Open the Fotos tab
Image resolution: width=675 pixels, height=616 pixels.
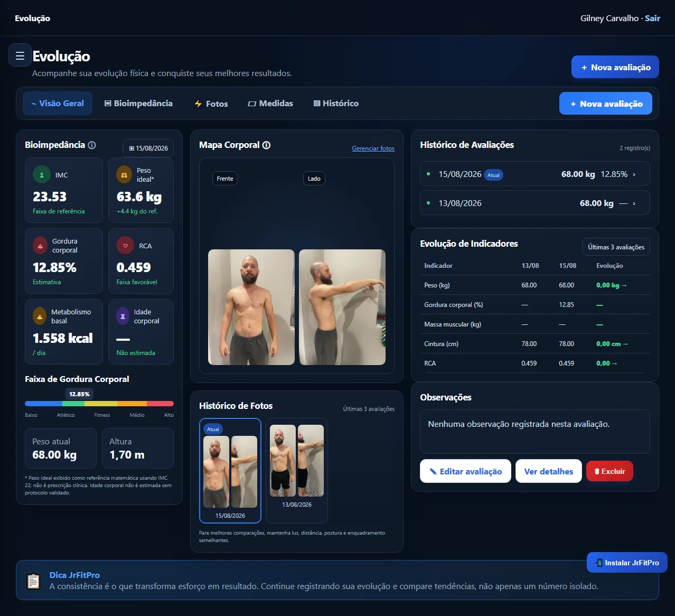[x=211, y=104]
